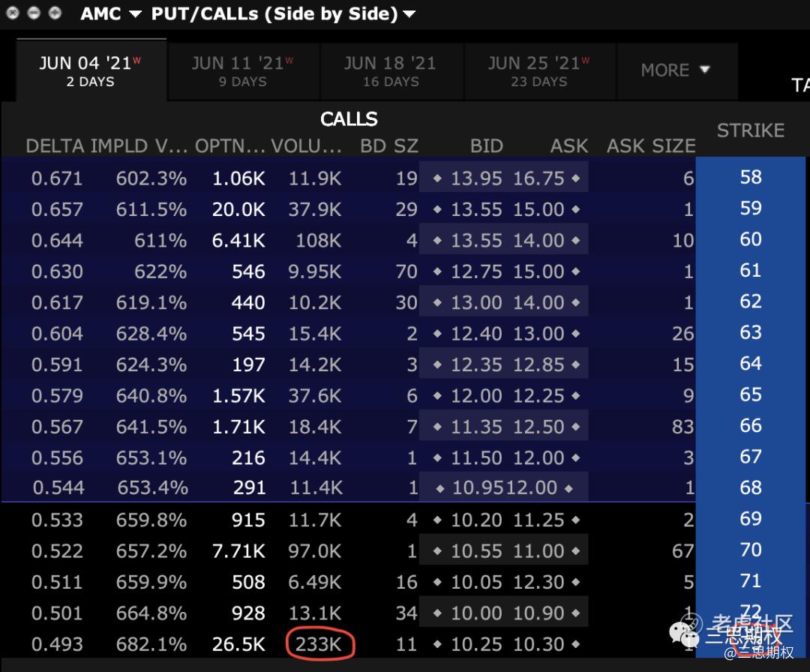
Task: Maximize the option chain window
Action: point(55,13)
